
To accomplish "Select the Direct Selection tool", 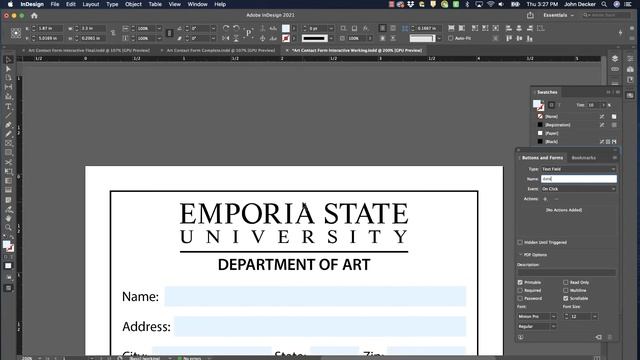I will (x=8, y=69).
